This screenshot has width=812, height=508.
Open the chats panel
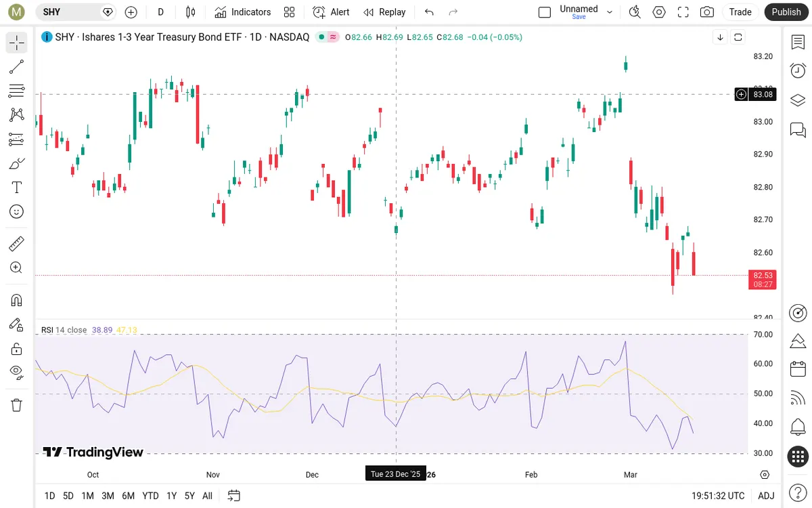(798, 129)
